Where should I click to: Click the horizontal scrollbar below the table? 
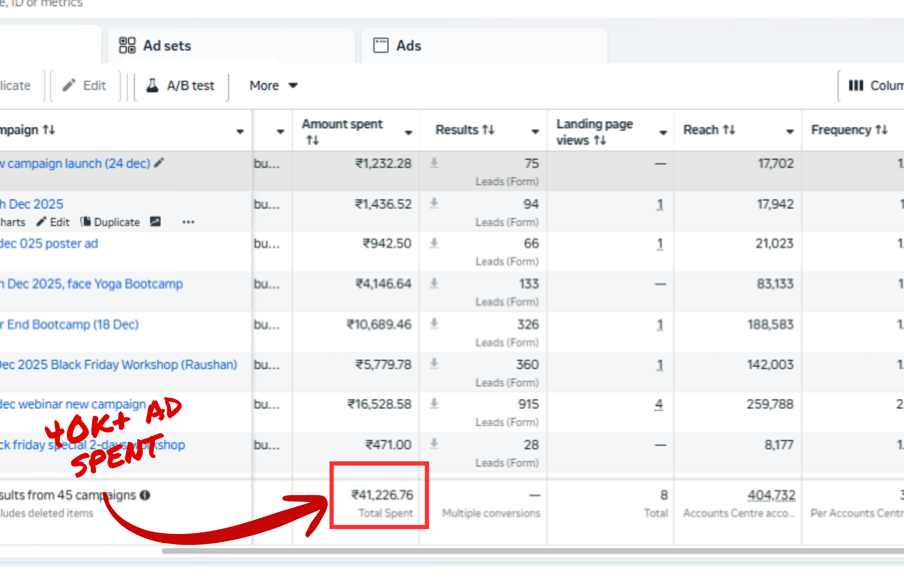(x=532, y=551)
